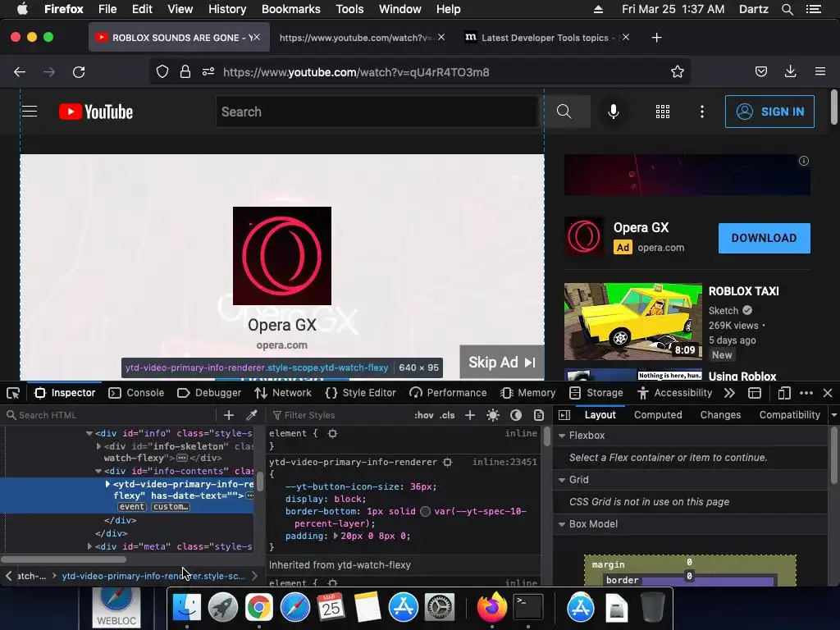Image resolution: width=840 pixels, height=630 pixels.
Task: Click the ad info icon on banner
Action: 804,161
